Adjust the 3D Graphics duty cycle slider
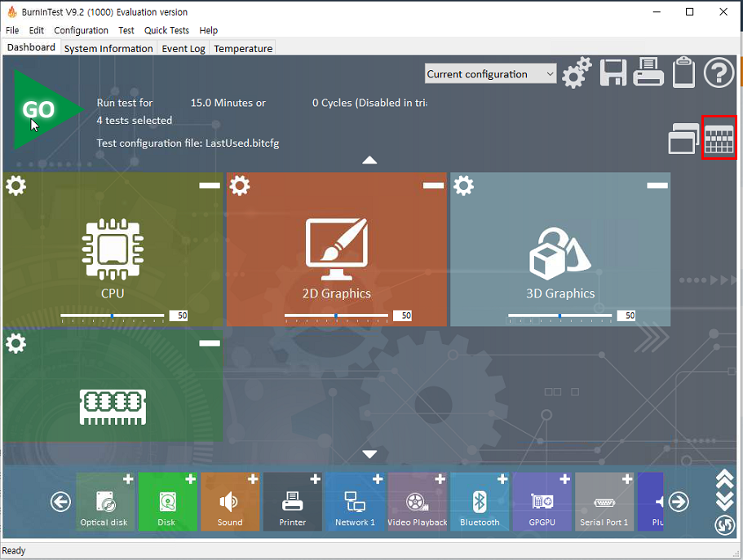Screen dimensions: 743x560 pyautogui.click(x=559, y=315)
